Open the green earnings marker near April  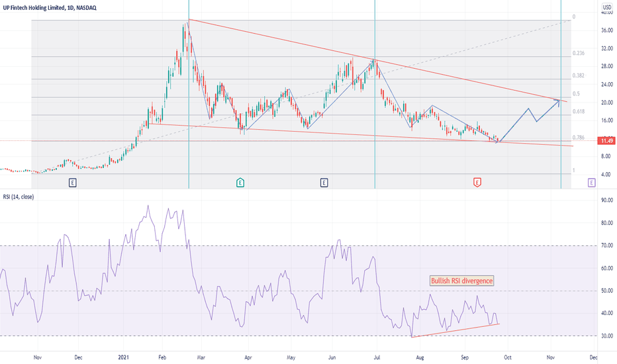click(240, 183)
